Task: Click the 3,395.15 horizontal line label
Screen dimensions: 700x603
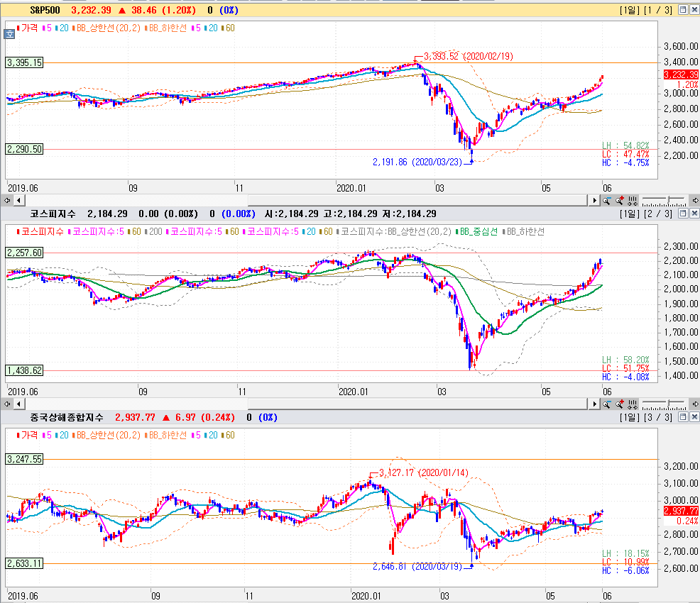Action: [x=25, y=63]
